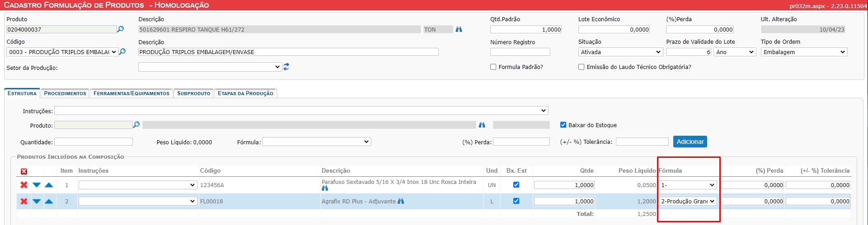The height and width of the screenshot is (225, 868).
Task: Click total weight value 1,2500
Action: point(647,214)
